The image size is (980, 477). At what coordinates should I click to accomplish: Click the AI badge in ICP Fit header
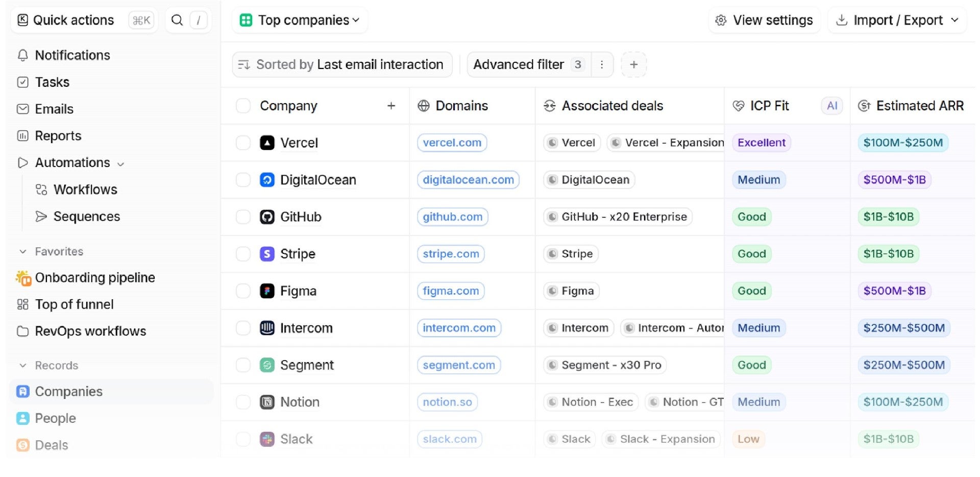pos(831,106)
